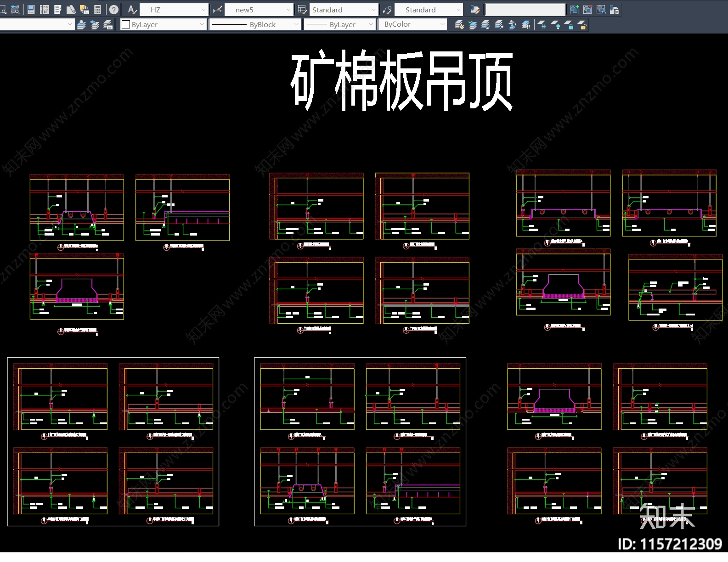The image size is (728, 562).
Task: Open the Dimension Style manager icon
Action: pyautogui.click(x=218, y=9)
